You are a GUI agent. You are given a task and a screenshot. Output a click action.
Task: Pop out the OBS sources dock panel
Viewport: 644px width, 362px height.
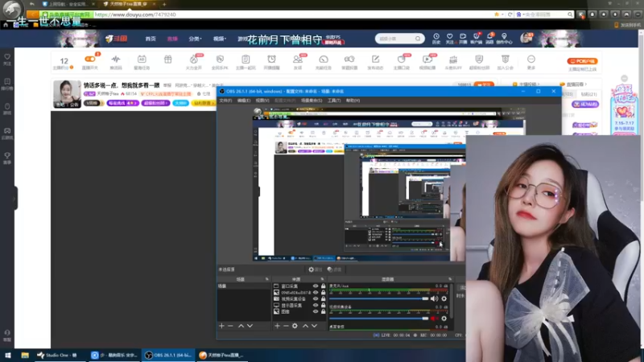[322, 279]
